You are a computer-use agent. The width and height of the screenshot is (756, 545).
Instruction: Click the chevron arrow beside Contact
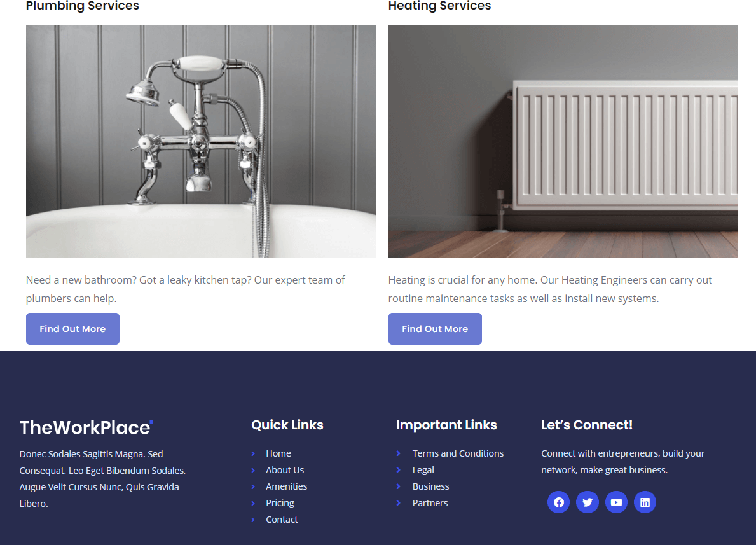(253, 520)
